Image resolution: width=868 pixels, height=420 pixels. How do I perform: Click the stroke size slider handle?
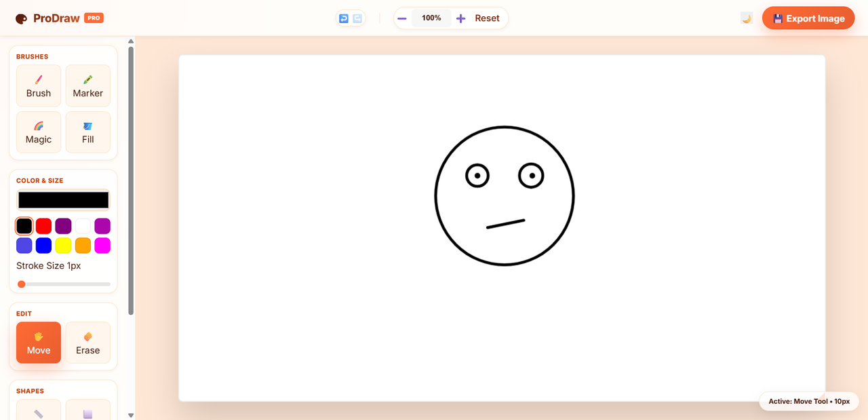(x=21, y=284)
